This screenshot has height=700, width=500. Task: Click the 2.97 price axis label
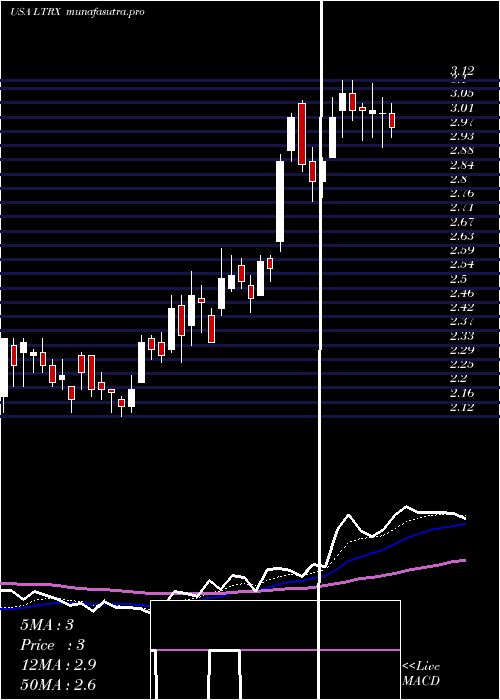pyautogui.click(x=462, y=122)
